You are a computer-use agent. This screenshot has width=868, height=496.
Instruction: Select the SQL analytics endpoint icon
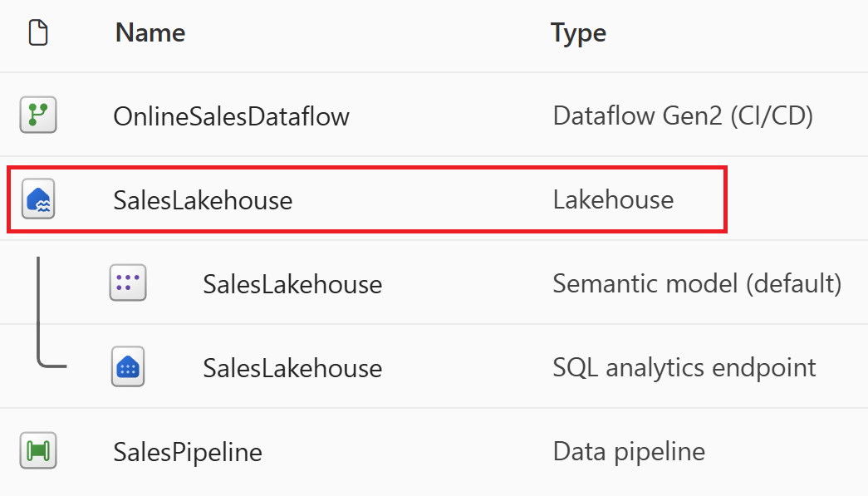[x=126, y=366]
